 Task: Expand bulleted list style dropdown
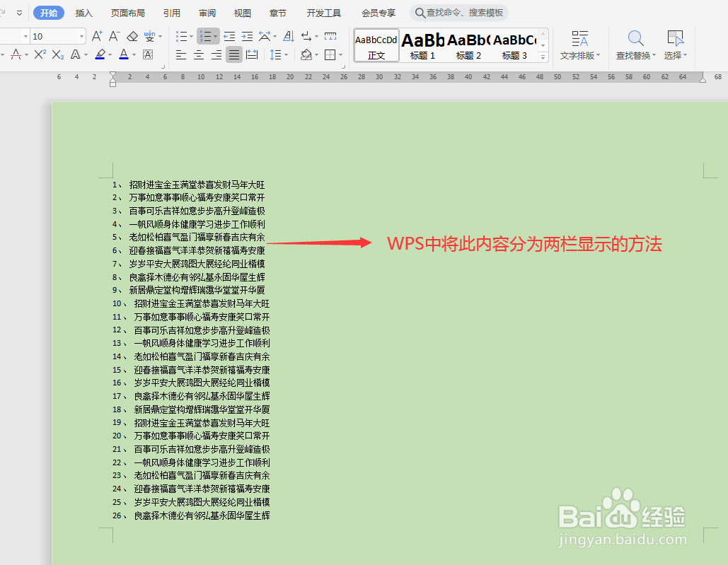pos(191,36)
